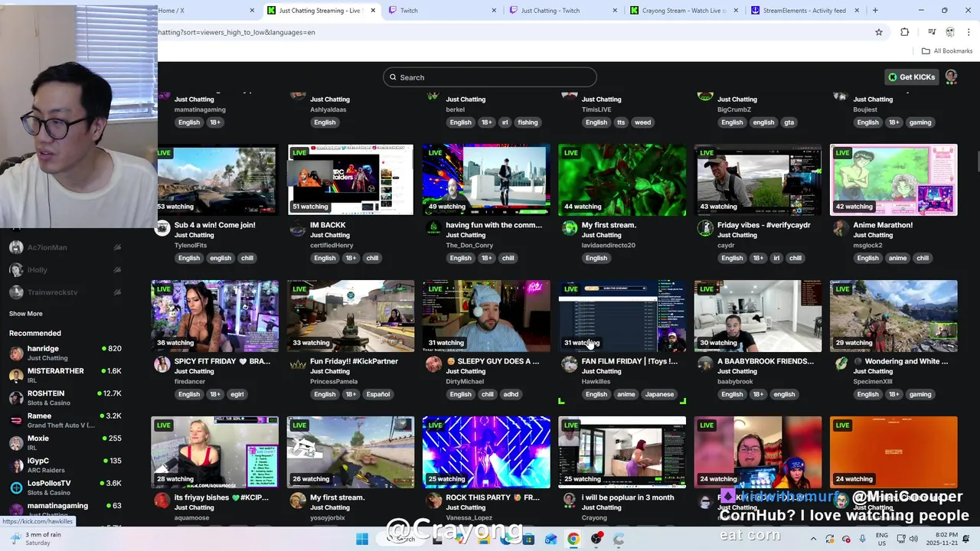Click msglock2 channel avatar
The image size is (980, 551).
pos(841,228)
